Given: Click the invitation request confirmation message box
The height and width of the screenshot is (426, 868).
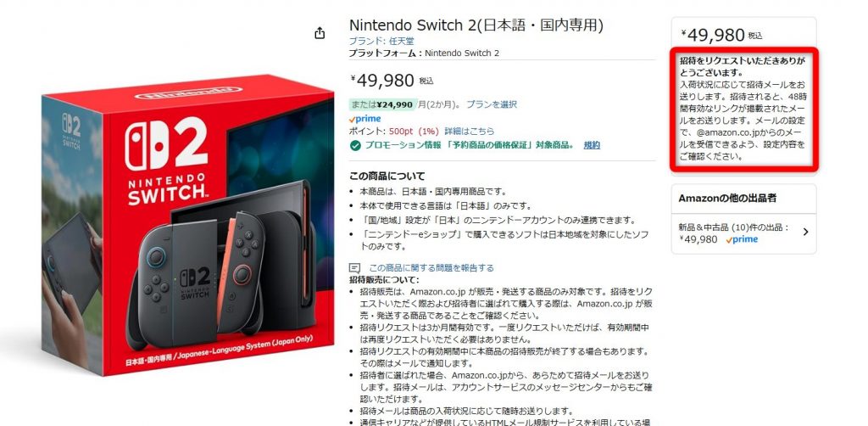Looking at the screenshot, I should coord(743,109).
